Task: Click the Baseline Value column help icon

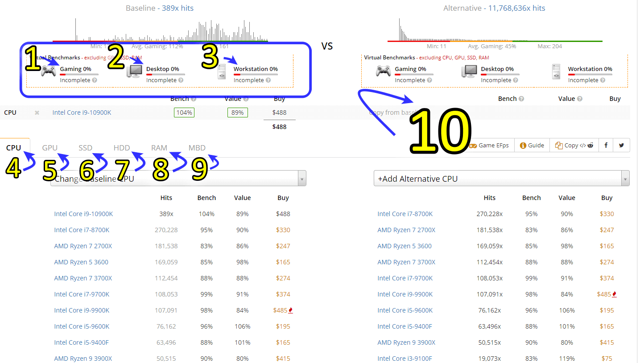Action: pyautogui.click(x=246, y=99)
